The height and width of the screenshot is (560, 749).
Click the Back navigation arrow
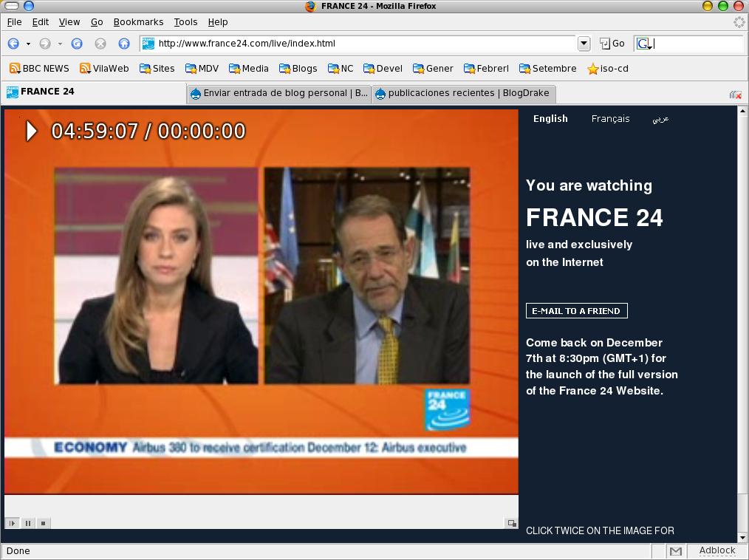[13, 44]
